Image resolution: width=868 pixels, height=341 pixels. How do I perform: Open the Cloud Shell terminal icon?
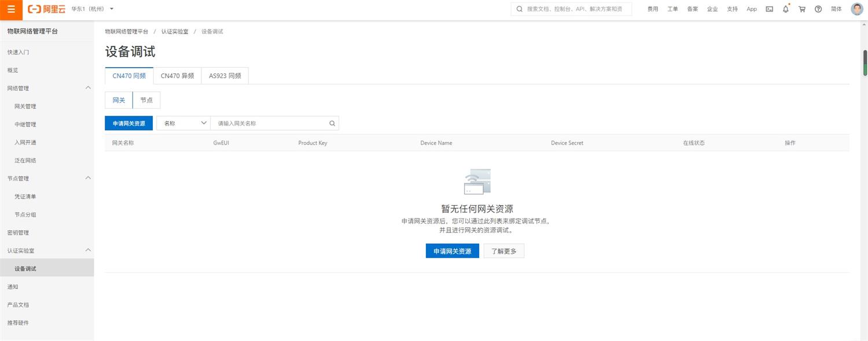coord(769,9)
